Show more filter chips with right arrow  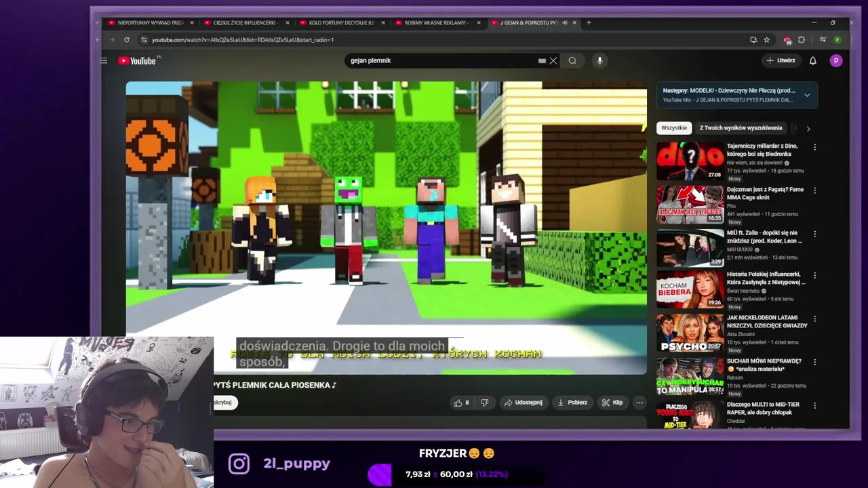808,128
